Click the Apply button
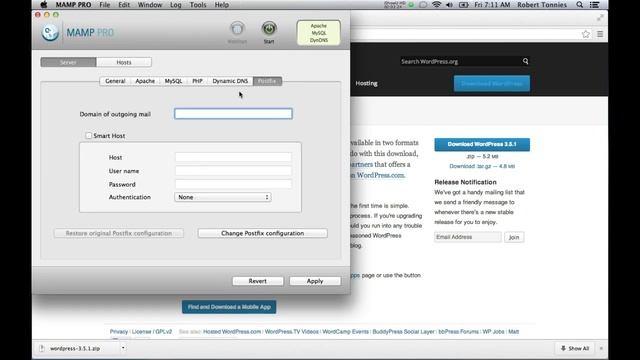640x360 pixels. (x=315, y=281)
